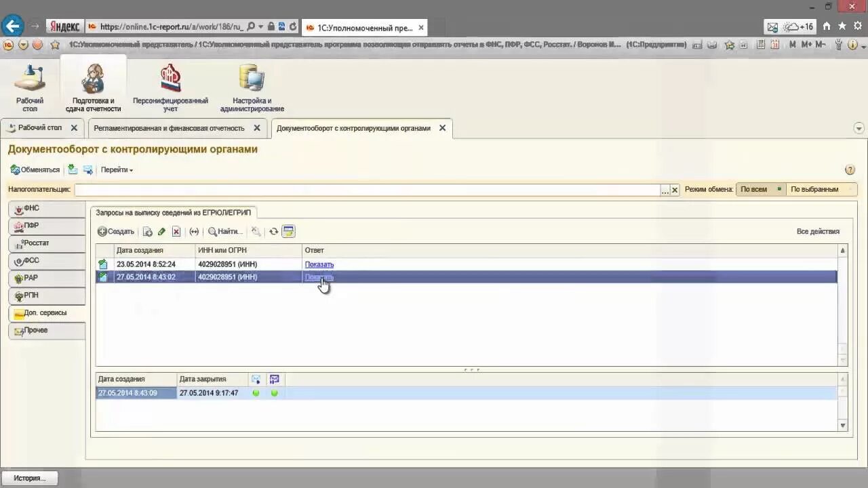Click the Налогоплательщик input field

(x=367, y=190)
